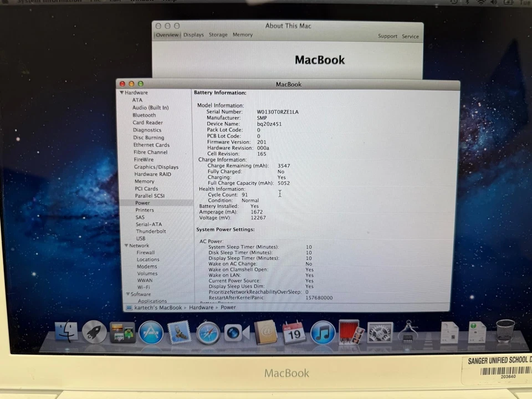Open the Calendar app showing 19
Viewport: 532px width, 399px height.
[x=294, y=332]
